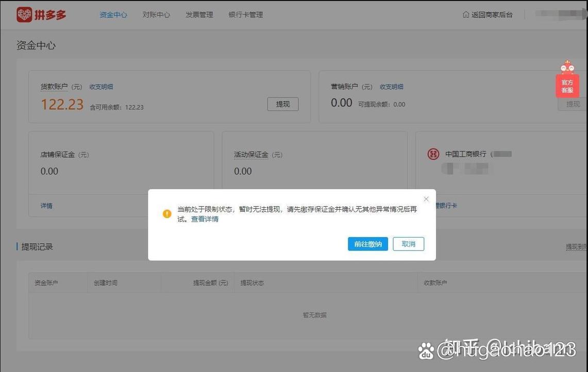The height and width of the screenshot is (372, 588).
Task: Close the warning dialog with X
Action: (426, 199)
